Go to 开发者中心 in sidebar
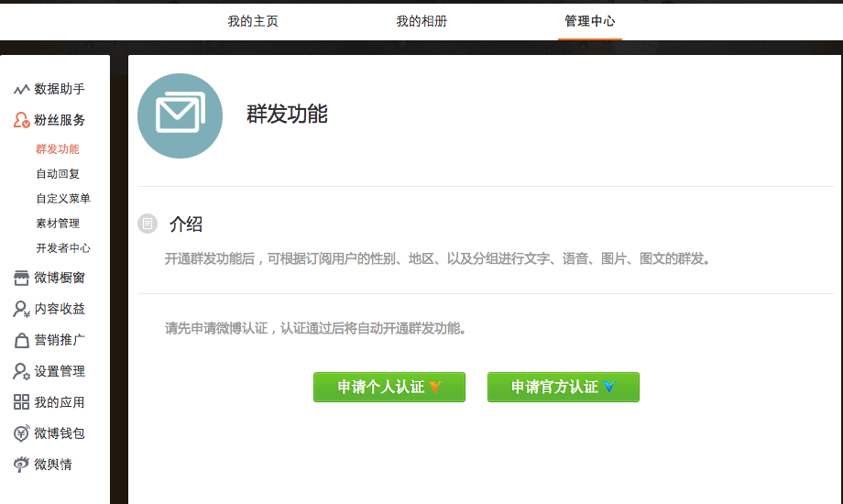 coord(63,248)
